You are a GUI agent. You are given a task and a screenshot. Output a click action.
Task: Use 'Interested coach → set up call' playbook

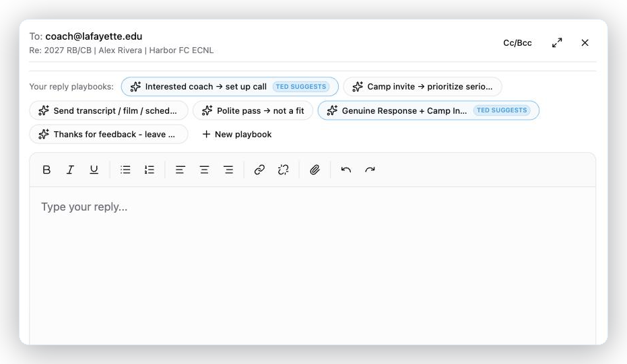pyautogui.click(x=230, y=87)
